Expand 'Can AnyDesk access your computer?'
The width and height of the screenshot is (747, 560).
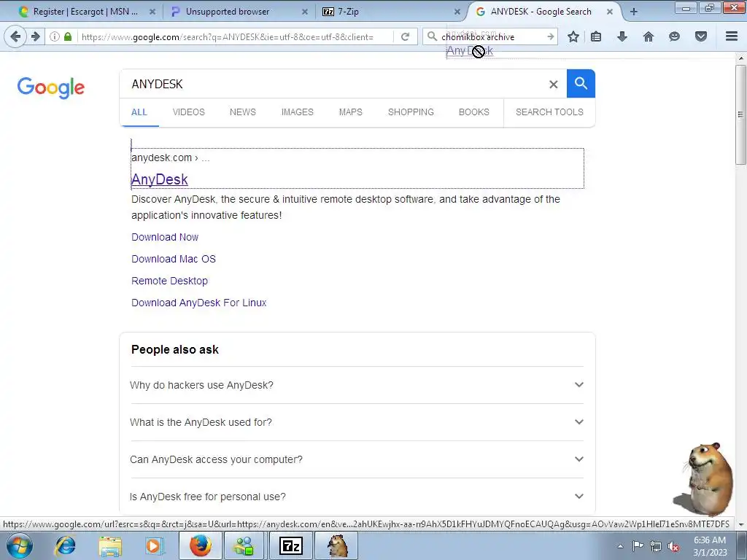[x=356, y=459]
